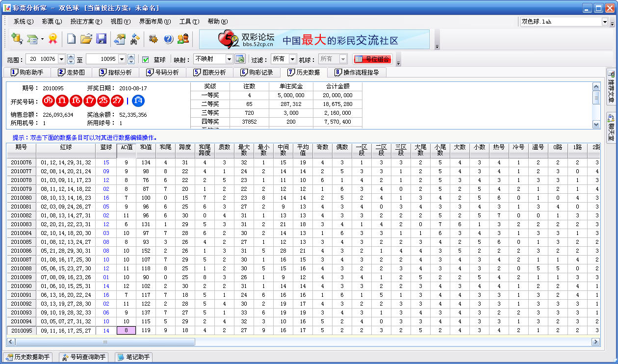Select the row for period 2010088

click(303, 268)
